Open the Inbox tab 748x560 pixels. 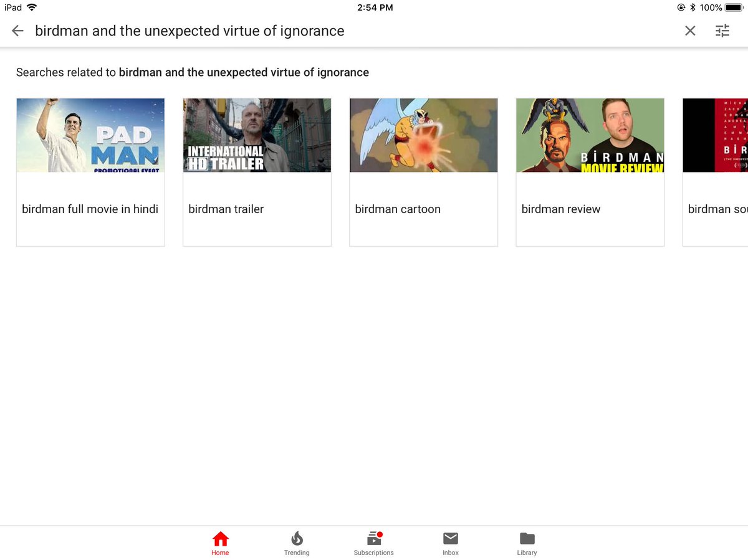[451, 543]
